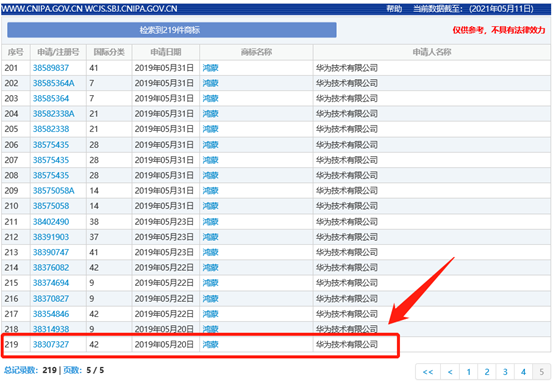Screen dimensions: 553x381
Task: Select 华为技术有限公司 applicant in row 201
Action: [x=347, y=68]
